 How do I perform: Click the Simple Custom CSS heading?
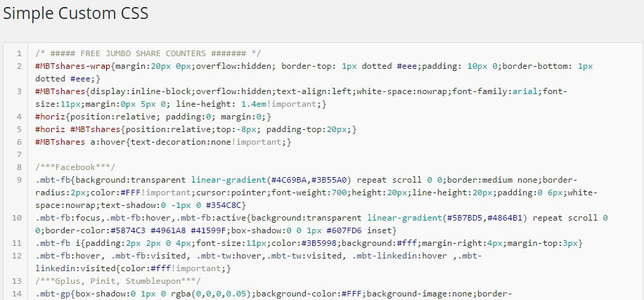click(x=75, y=14)
